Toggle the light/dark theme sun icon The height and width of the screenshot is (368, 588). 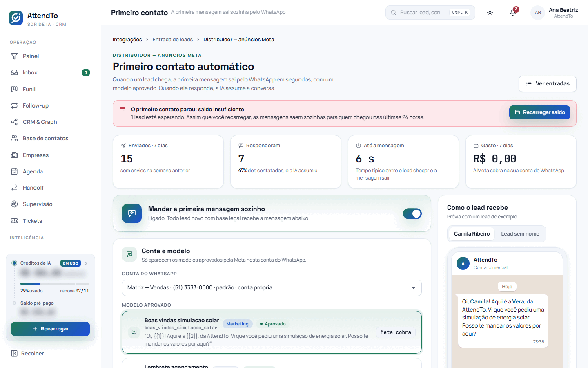[x=490, y=13]
